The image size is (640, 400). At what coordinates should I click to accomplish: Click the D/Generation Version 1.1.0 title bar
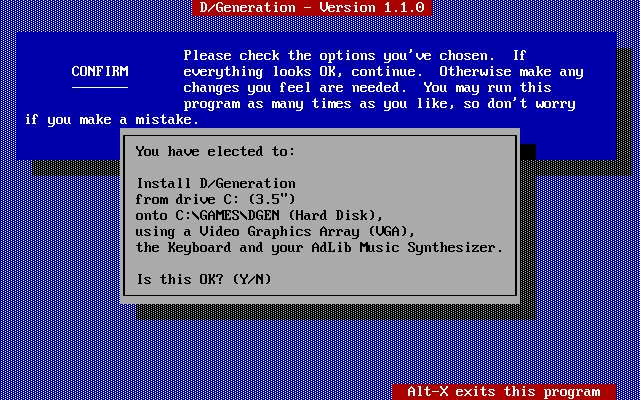[312, 7]
